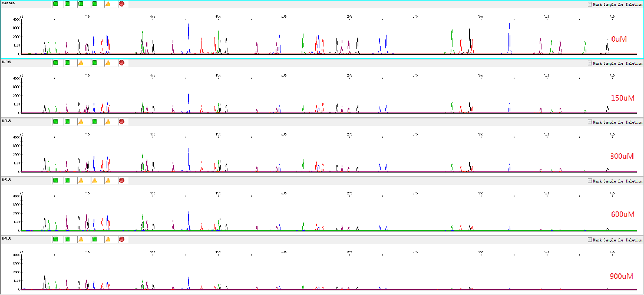Click first yellow triangle flag in 150uM panel header

tap(81, 63)
